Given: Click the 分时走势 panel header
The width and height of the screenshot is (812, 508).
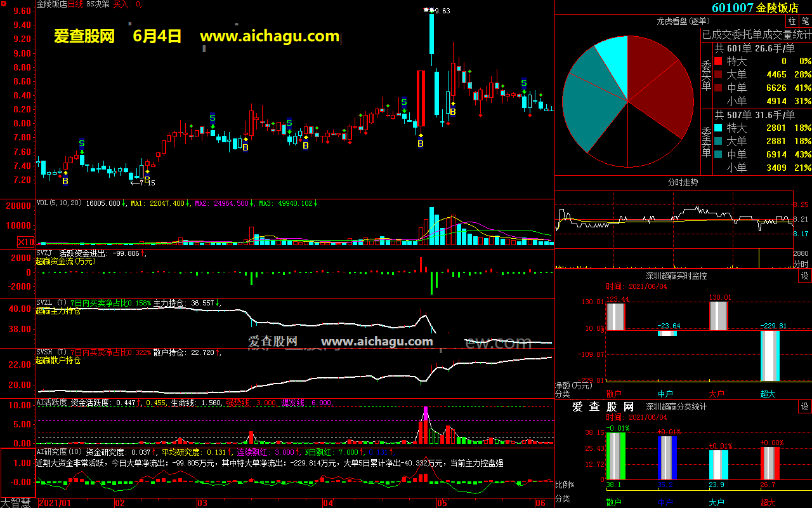Looking at the screenshot, I should [683, 182].
